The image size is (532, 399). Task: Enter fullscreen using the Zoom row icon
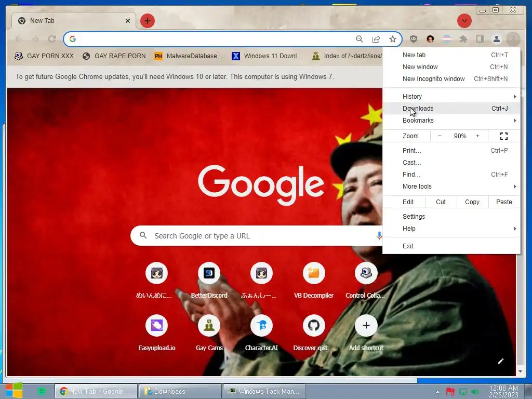tap(504, 136)
